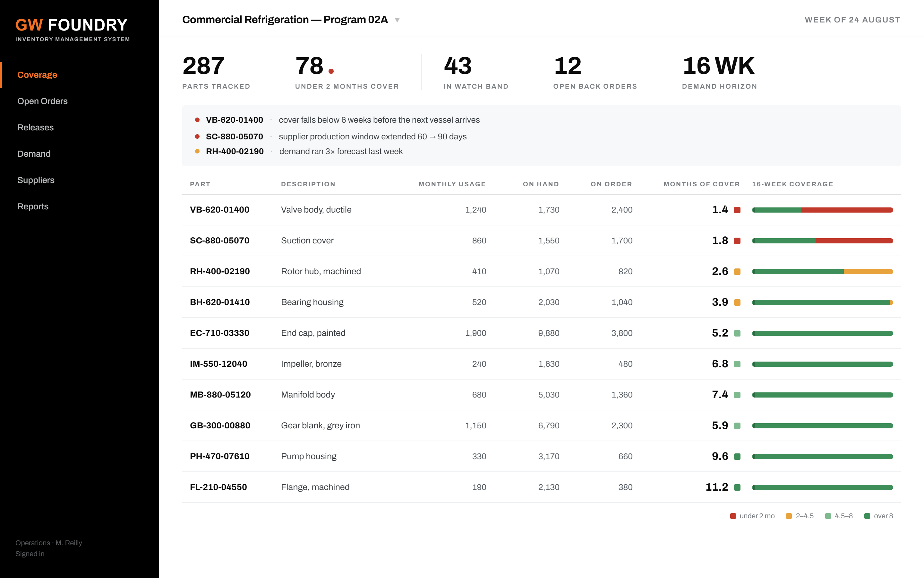Open alert for VB-620-01400 vessel cover

338,120
